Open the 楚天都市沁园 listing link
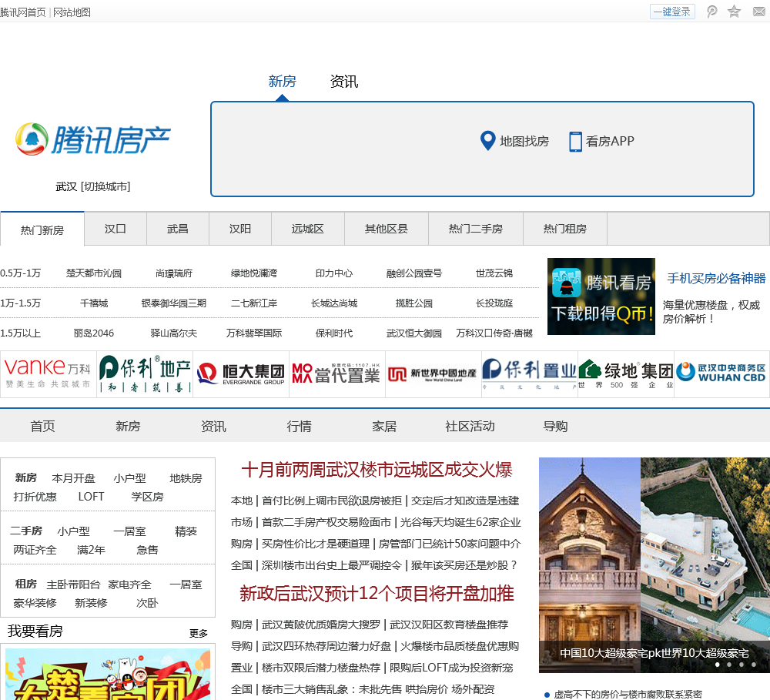This screenshot has height=700, width=770. tap(94, 273)
